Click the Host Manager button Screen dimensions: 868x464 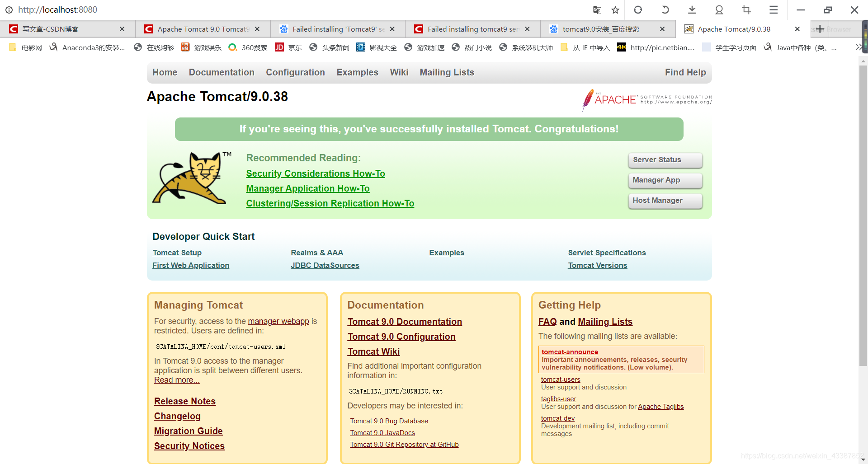[665, 201]
